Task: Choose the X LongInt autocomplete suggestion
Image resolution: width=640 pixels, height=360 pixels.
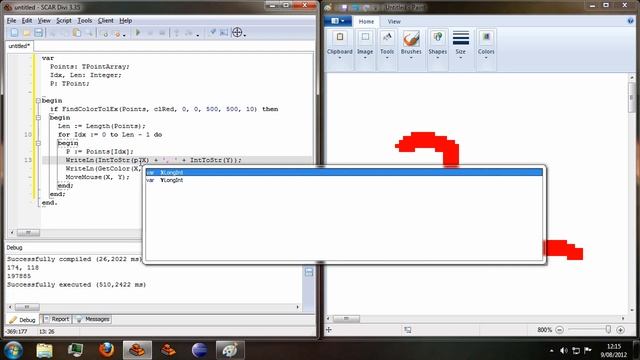Action: [x=344, y=172]
